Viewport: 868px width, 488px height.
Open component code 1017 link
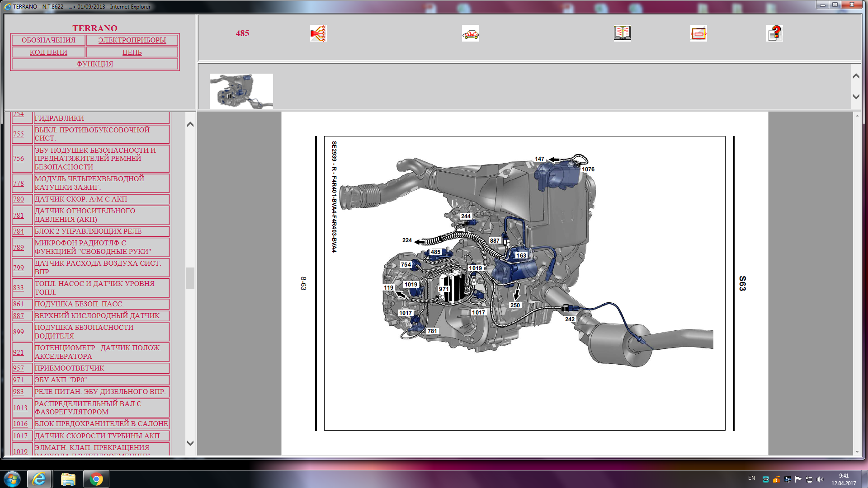20,436
